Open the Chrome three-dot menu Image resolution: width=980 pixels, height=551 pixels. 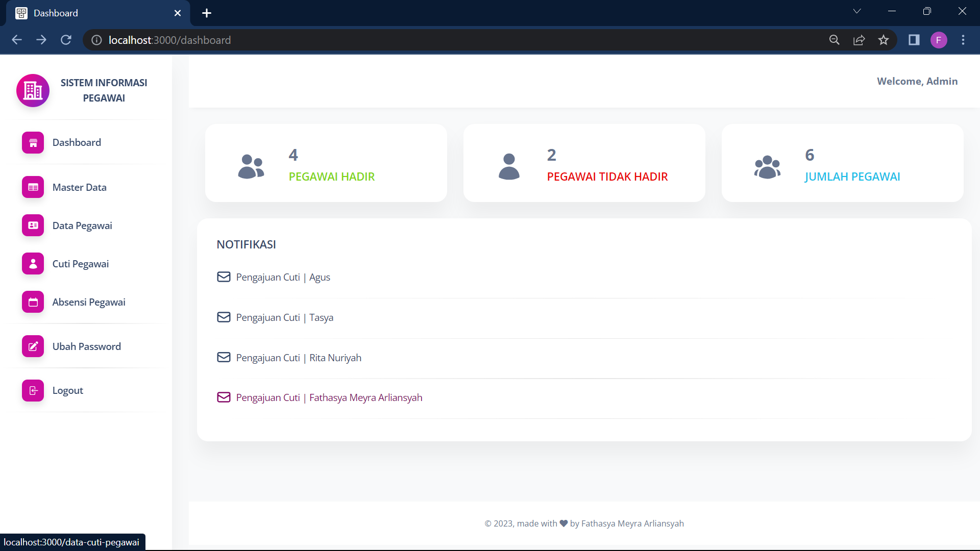coord(963,40)
